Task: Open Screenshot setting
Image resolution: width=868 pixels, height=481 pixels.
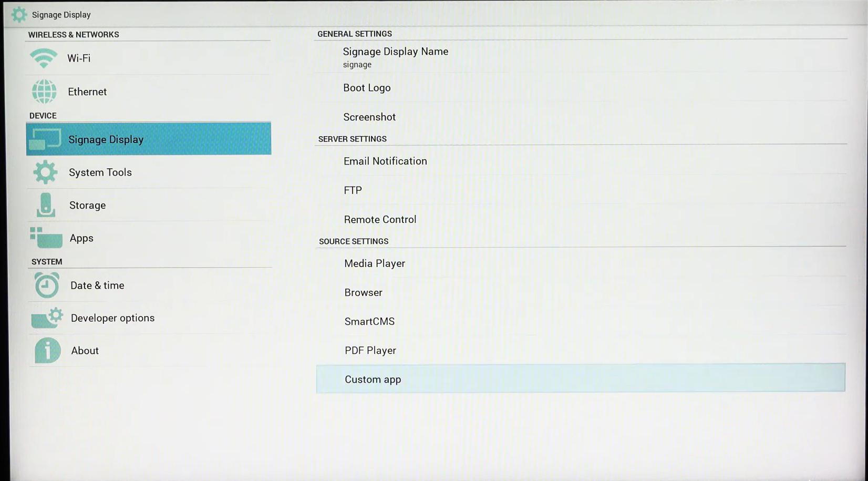Action: 581,117
